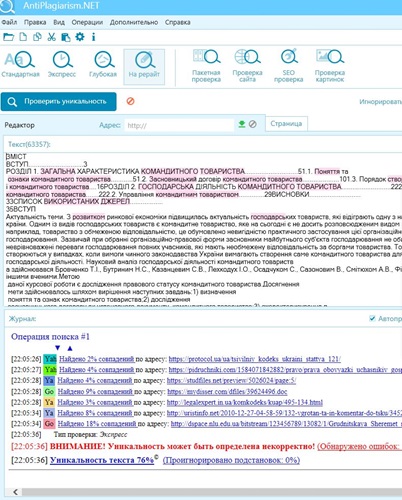Screen dimensions: 402x500
Task: Click 'Найдено 8% совпадений' link
Action: coord(95,413)
